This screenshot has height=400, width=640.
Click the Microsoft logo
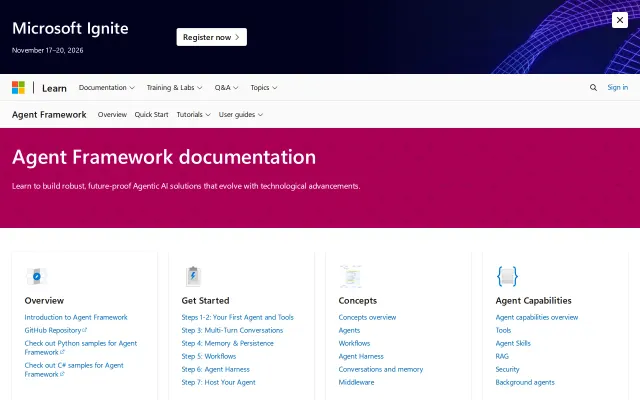(18, 87)
